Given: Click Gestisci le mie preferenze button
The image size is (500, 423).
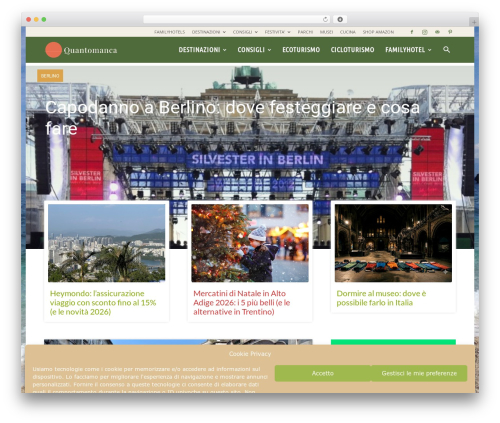Looking at the screenshot, I should [419, 373].
